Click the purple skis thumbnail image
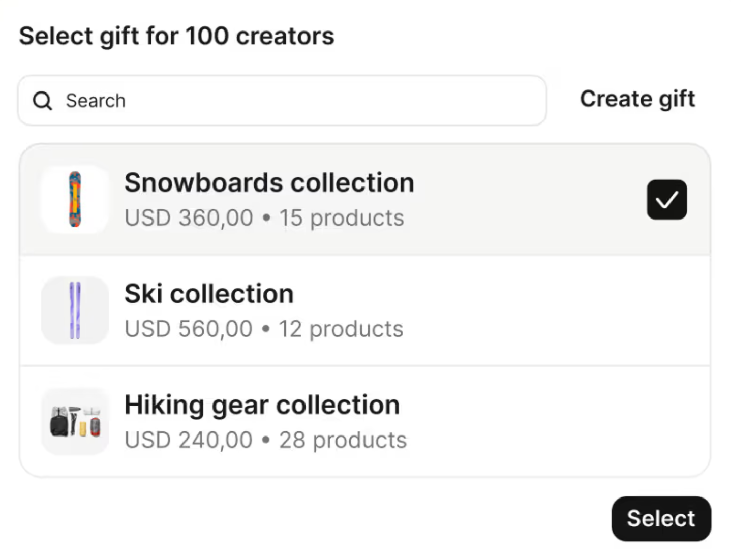The width and height of the screenshot is (731, 560). click(75, 310)
